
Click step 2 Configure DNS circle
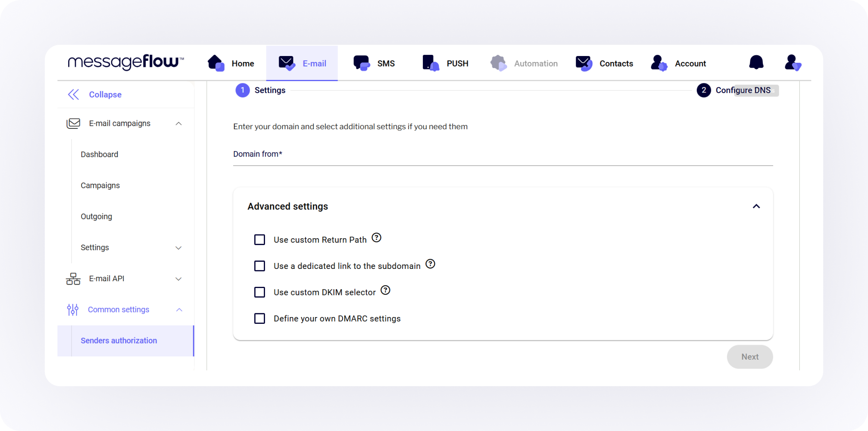704,90
